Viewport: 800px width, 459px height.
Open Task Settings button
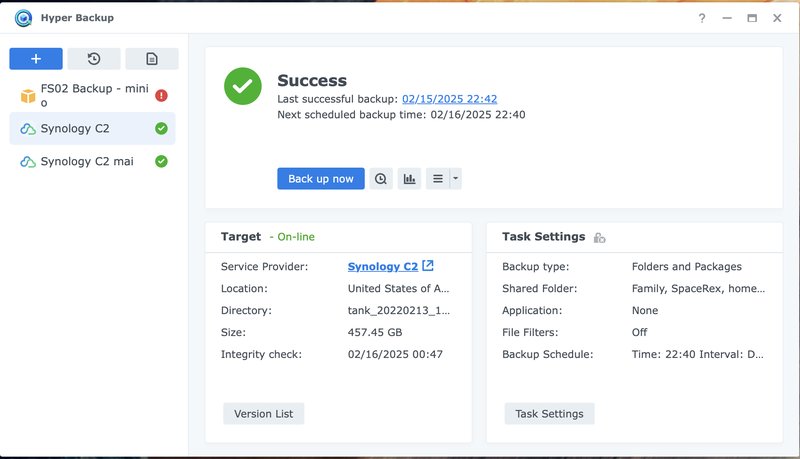pos(549,414)
